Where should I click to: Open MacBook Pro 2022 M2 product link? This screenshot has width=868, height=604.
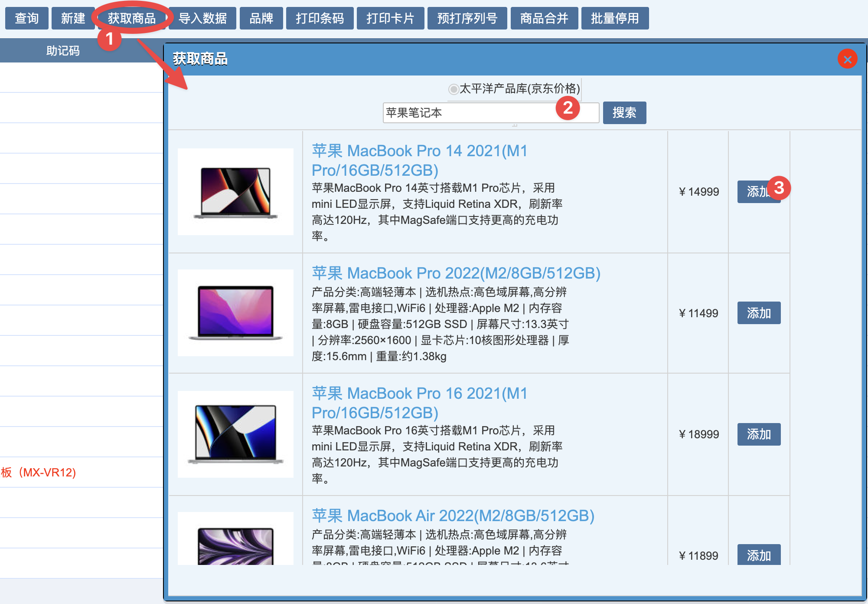pos(456,273)
